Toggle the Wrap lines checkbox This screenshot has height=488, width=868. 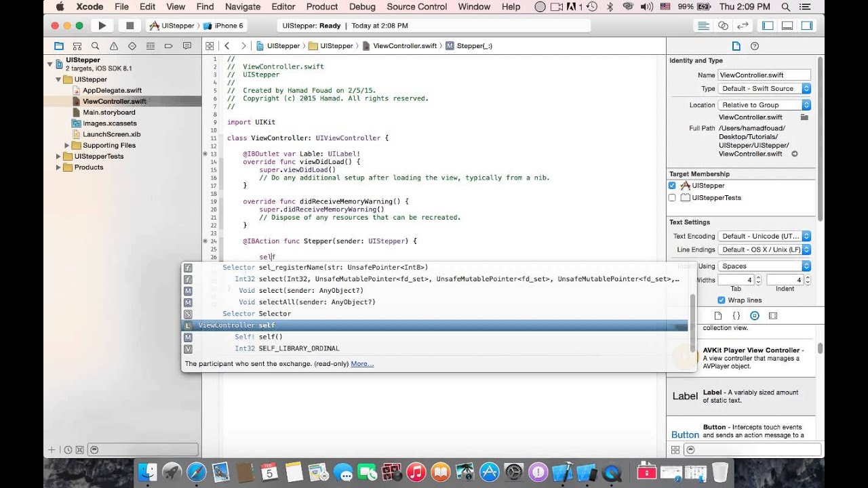pos(721,300)
